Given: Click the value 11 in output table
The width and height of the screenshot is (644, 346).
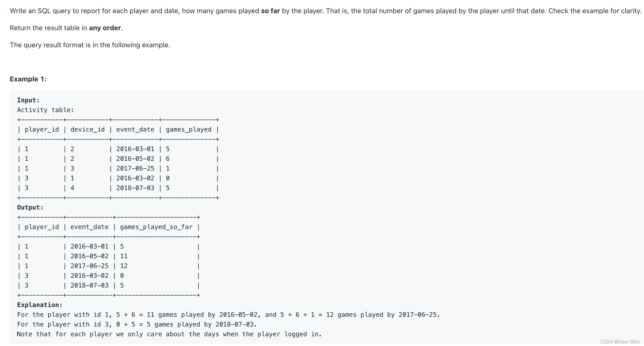Looking at the screenshot, I should click(x=124, y=256).
